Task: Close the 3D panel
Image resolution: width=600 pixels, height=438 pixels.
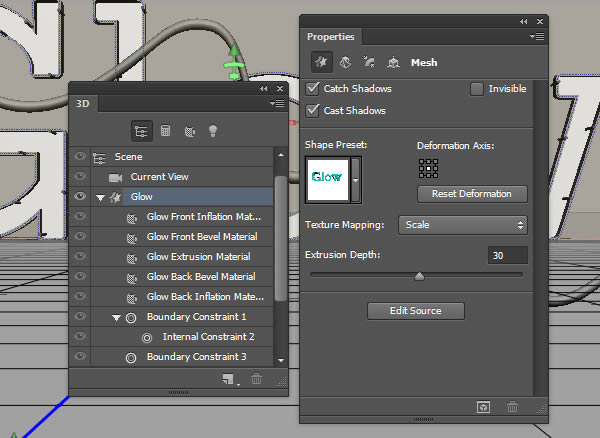Action: point(280,88)
